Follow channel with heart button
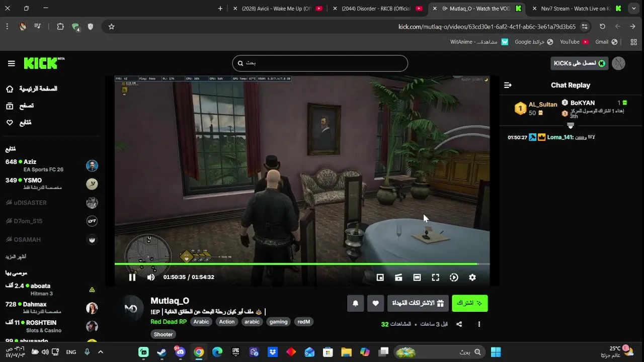Image resolution: width=644 pixels, height=362 pixels. point(375,303)
